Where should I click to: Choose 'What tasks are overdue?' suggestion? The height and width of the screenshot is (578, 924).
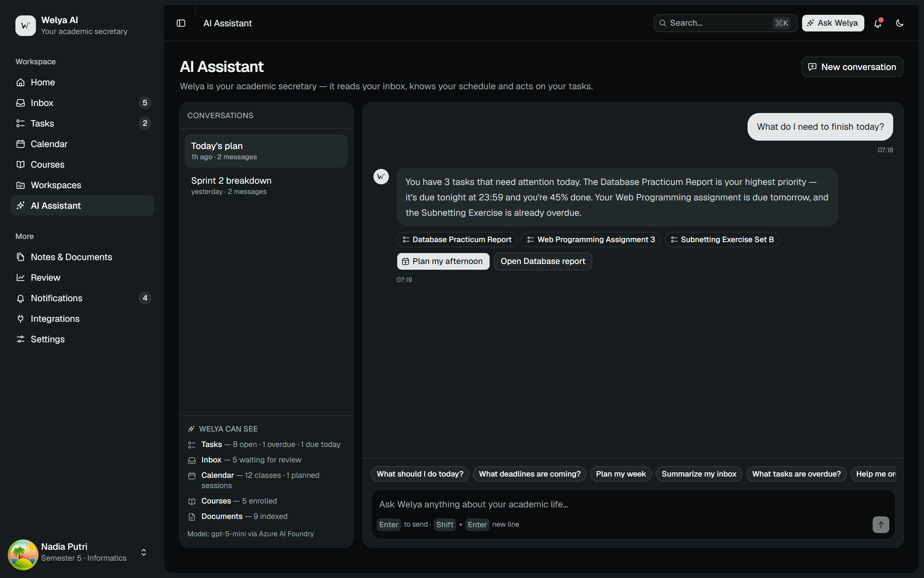796,474
